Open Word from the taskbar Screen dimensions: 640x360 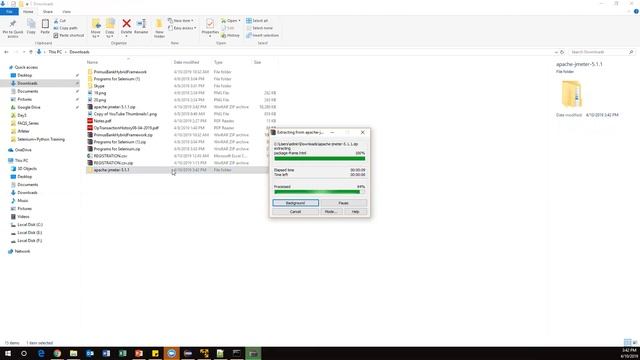click(106, 353)
